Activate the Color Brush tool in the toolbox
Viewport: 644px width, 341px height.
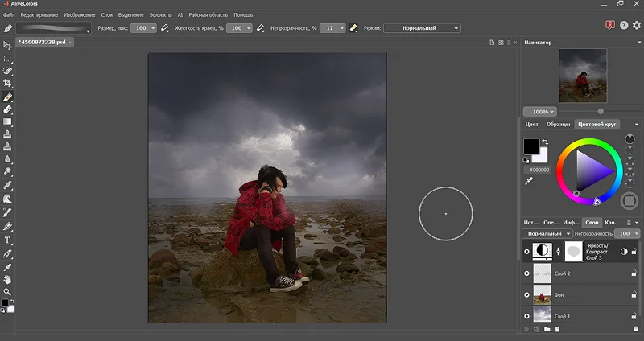7,97
